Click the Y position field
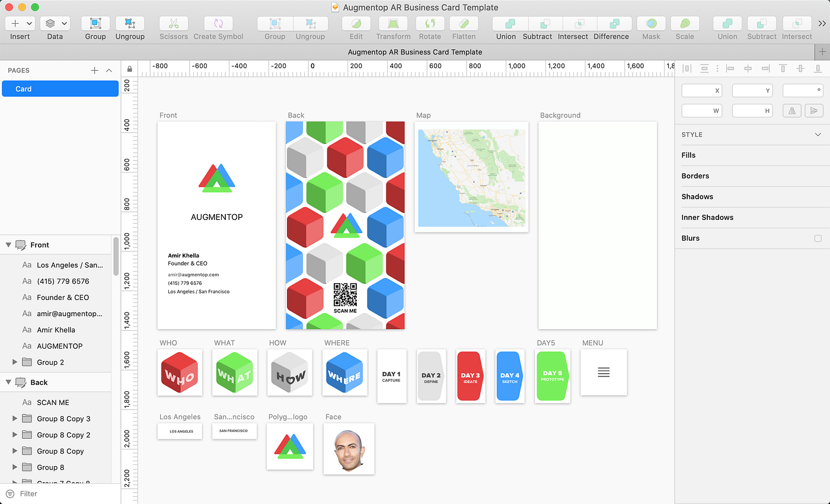The height and width of the screenshot is (504, 830). click(x=752, y=91)
